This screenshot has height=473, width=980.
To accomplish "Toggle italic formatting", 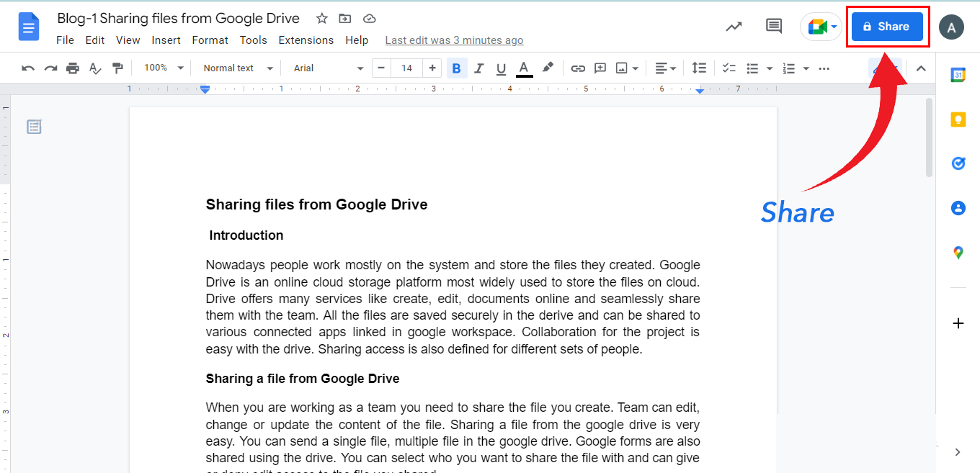I will (x=479, y=68).
